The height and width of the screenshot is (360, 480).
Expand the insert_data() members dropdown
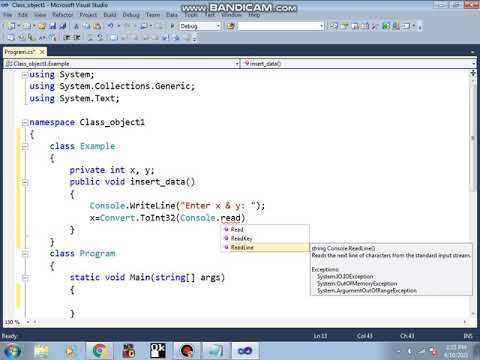(474, 64)
